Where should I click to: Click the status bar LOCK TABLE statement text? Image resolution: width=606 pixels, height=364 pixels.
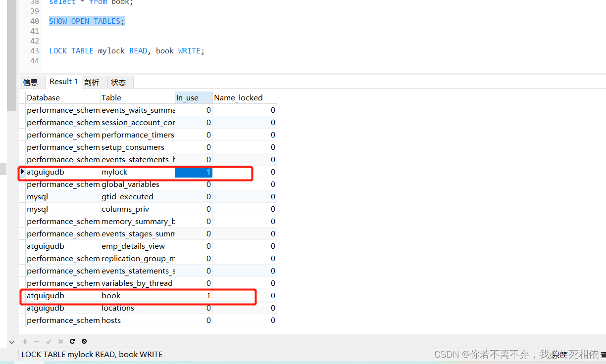tap(92, 355)
